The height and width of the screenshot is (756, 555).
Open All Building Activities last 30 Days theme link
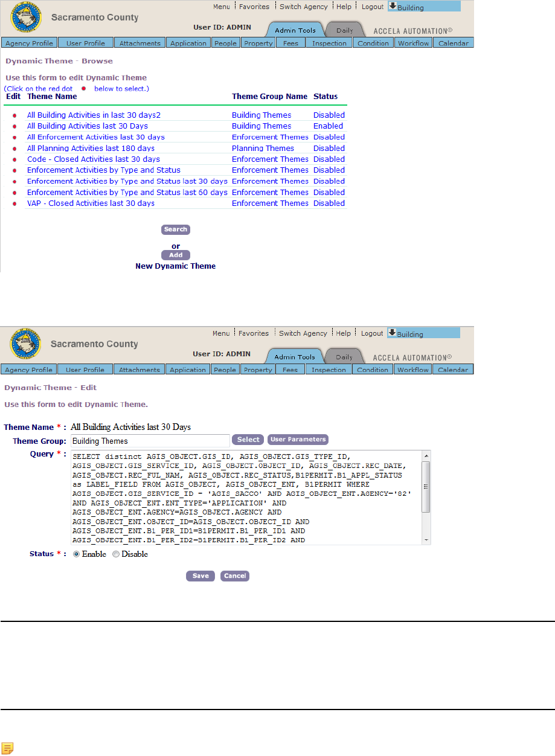coord(88,126)
